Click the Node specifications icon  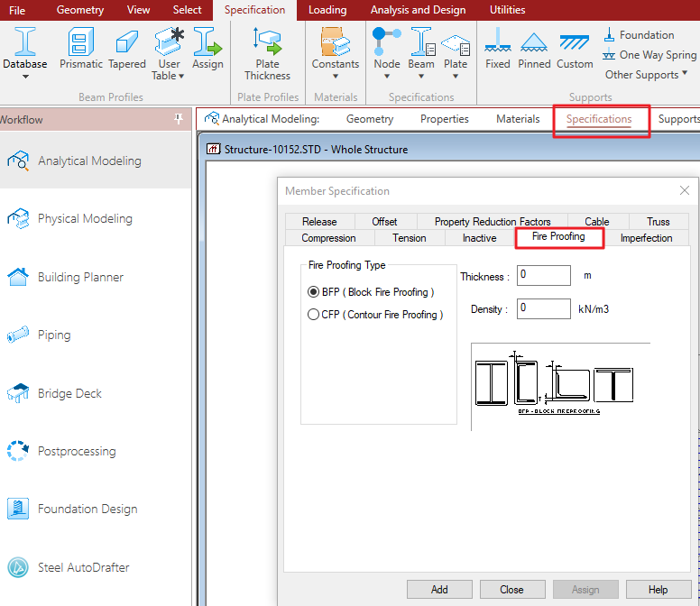[x=387, y=47]
